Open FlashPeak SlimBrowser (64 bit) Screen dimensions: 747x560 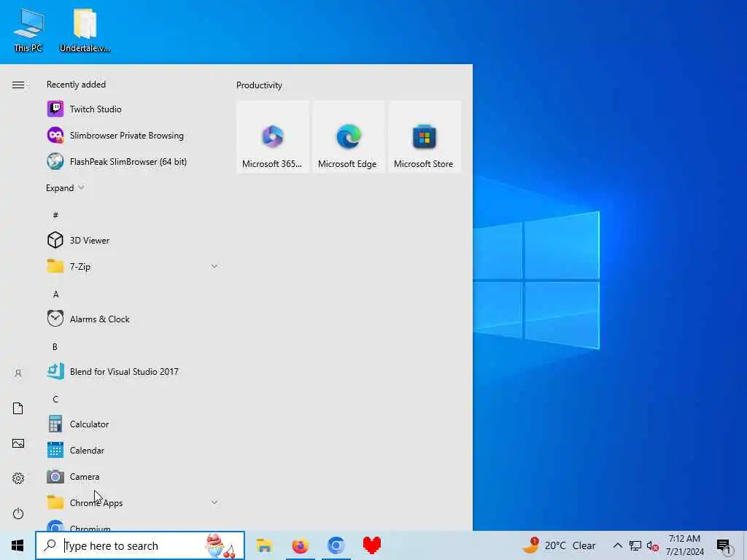click(133, 161)
